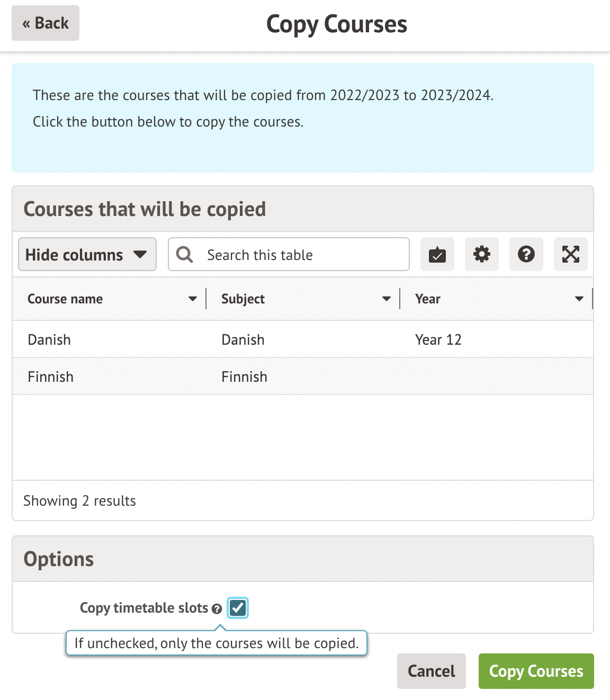This screenshot has width=610, height=700.
Task: Focus the Search this table field
Action: click(302, 255)
